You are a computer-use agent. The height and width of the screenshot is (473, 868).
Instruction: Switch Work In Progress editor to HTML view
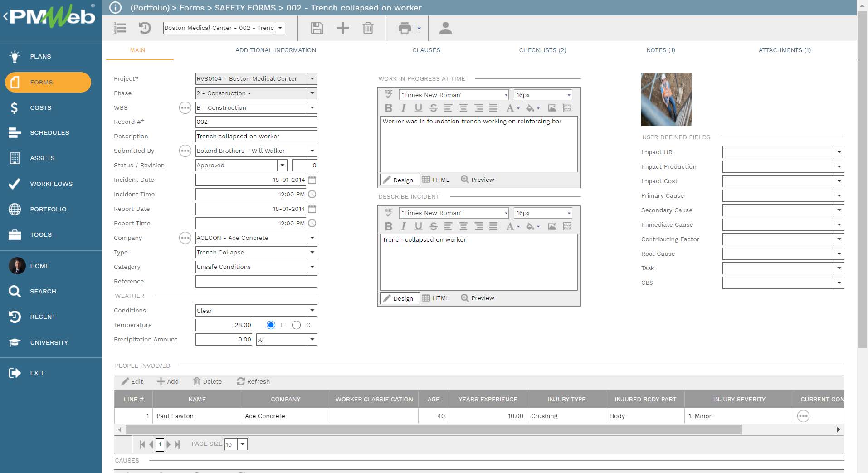point(436,180)
